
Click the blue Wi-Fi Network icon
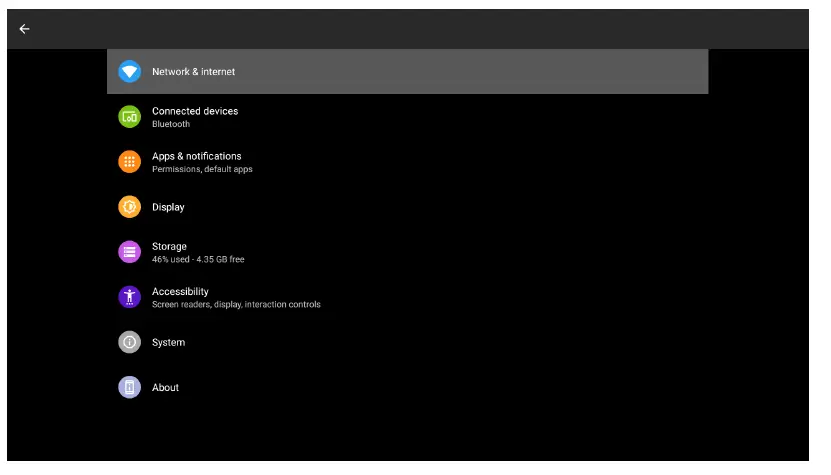tap(129, 72)
